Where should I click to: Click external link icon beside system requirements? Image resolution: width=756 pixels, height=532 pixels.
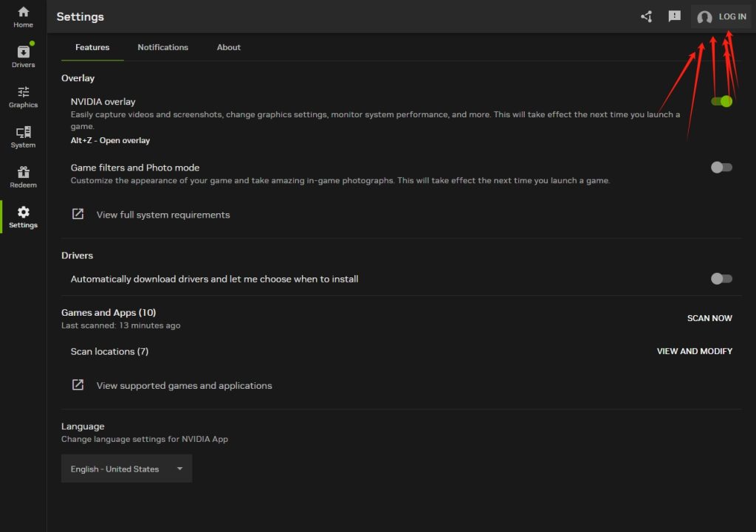[78, 214]
